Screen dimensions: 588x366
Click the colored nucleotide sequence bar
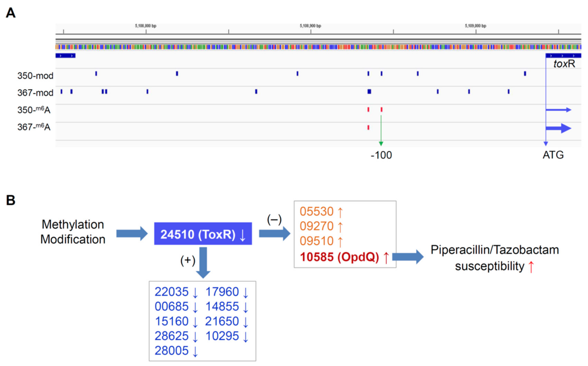coord(318,47)
